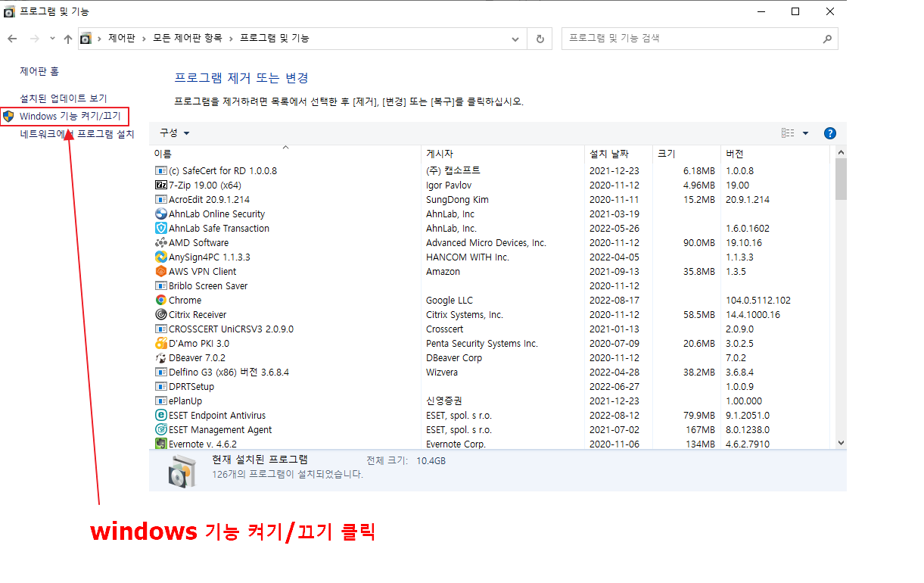Viewport: 924px width, 583px height.
Task: Click the ePlanUp icon
Action: [160, 401]
